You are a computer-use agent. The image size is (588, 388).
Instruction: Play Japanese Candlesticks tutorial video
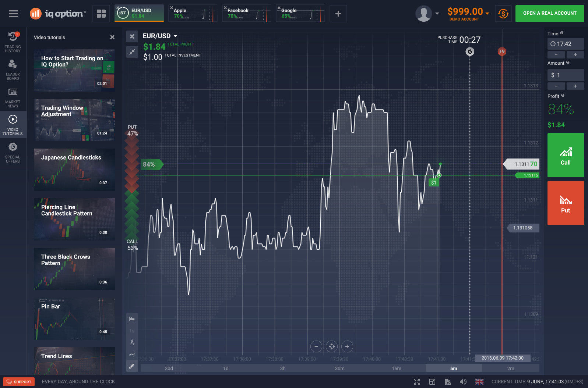coord(74,170)
